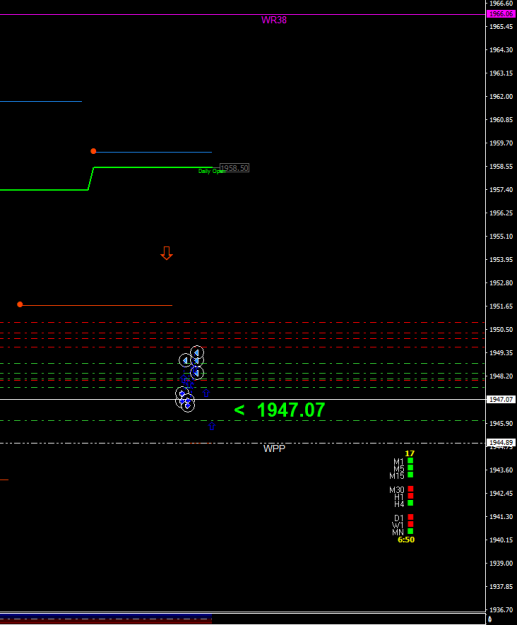Select orange dot at start of orange line
This screenshot has width=517, height=625.
click(20, 305)
